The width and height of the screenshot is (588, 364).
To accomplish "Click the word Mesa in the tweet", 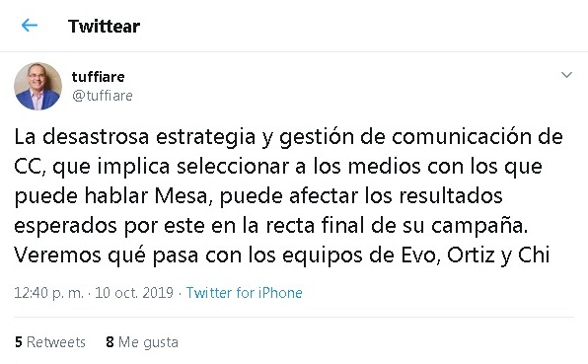I will click(181, 195).
